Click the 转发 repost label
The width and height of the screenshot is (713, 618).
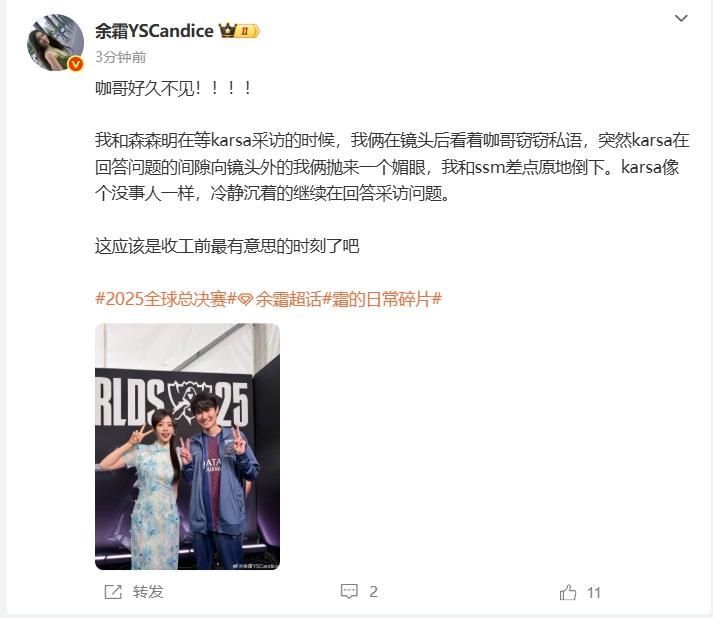click(148, 592)
